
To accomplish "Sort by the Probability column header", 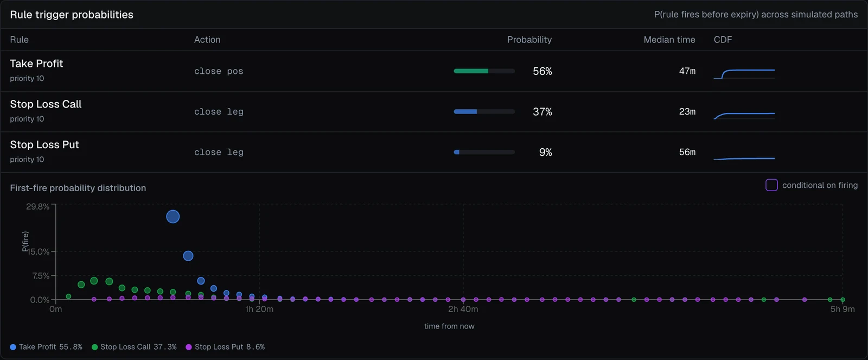I will (x=529, y=40).
